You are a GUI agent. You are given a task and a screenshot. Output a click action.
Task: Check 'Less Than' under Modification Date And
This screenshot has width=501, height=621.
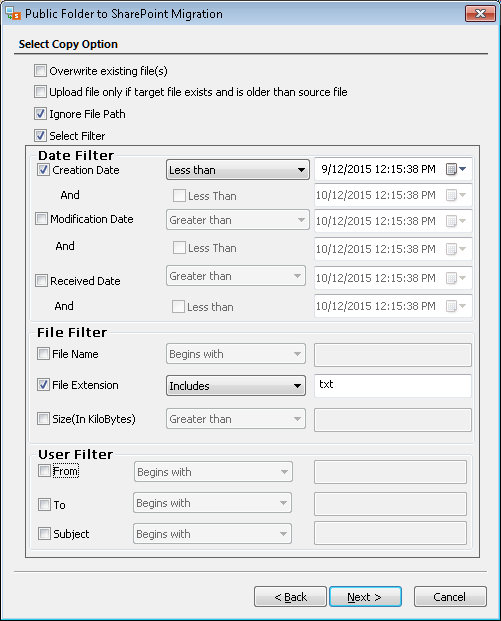click(179, 248)
